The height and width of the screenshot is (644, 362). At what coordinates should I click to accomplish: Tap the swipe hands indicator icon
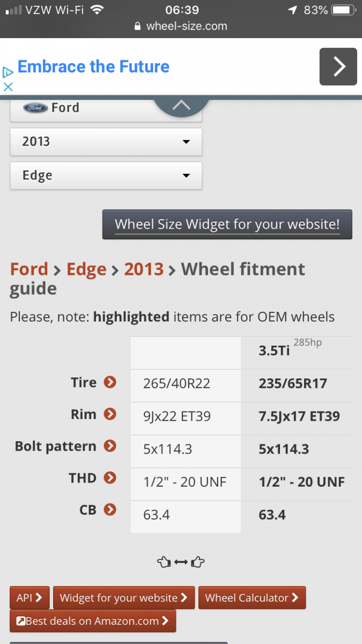(x=181, y=562)
